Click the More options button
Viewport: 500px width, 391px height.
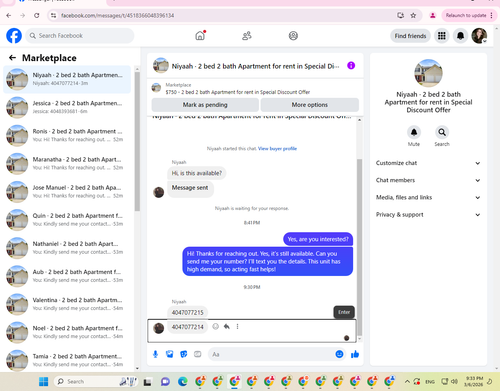click(310, 105)
